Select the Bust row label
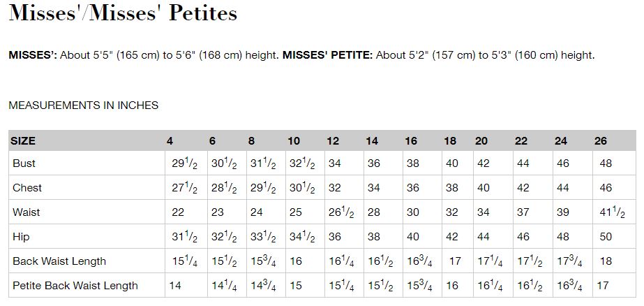This screenshot has width=644, height=306. coord(24,163)
